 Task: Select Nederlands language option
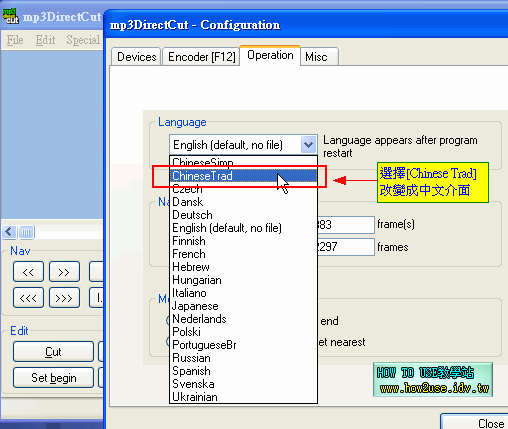pos(243,319)
